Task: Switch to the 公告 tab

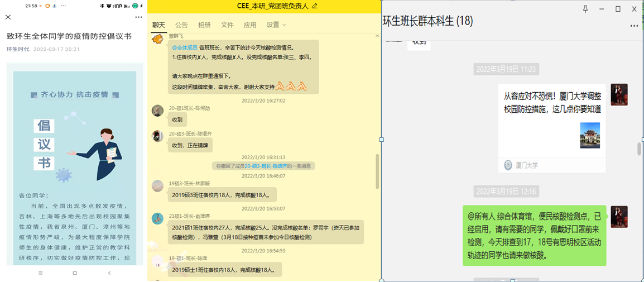Action: tap(181, 25)
